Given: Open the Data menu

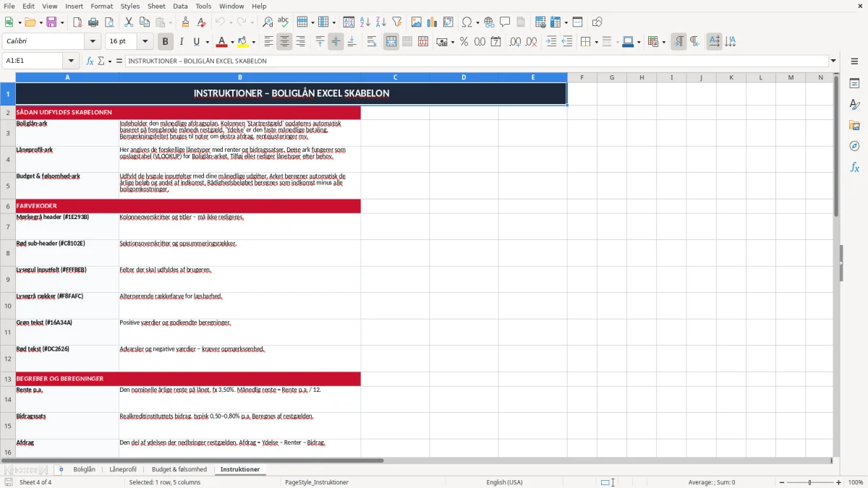Looking at the screenshot, I should click(x=180, y=6).
